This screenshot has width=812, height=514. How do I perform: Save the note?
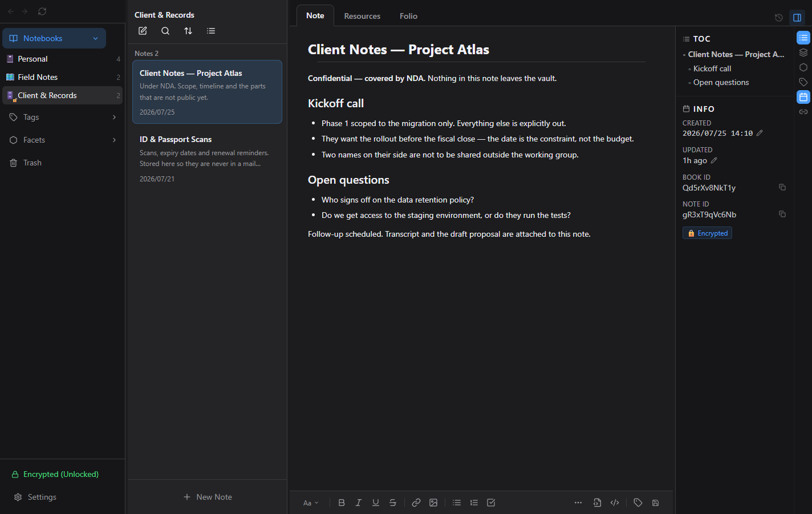coord(656,503)
